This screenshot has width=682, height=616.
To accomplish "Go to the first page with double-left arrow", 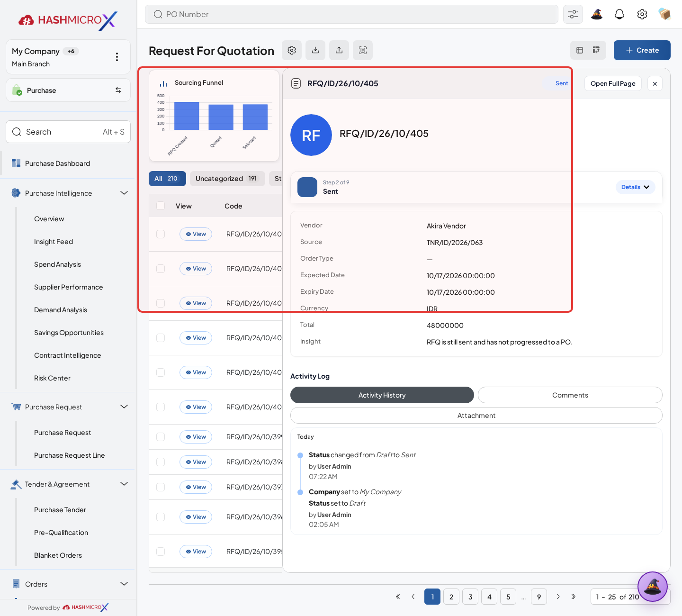I will tap(398, 597).
